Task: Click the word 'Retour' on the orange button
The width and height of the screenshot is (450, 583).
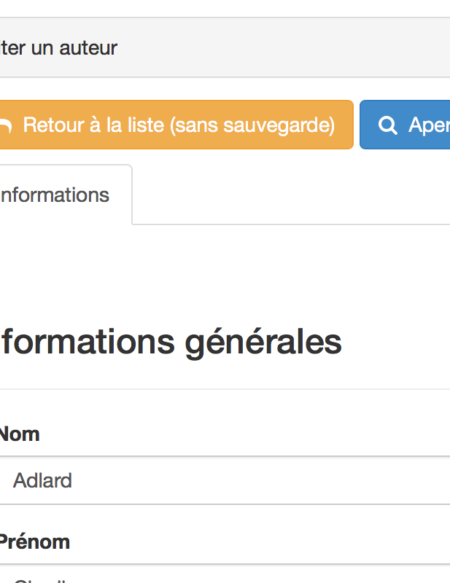Action: pyautogui.click(x=54, y=125)
